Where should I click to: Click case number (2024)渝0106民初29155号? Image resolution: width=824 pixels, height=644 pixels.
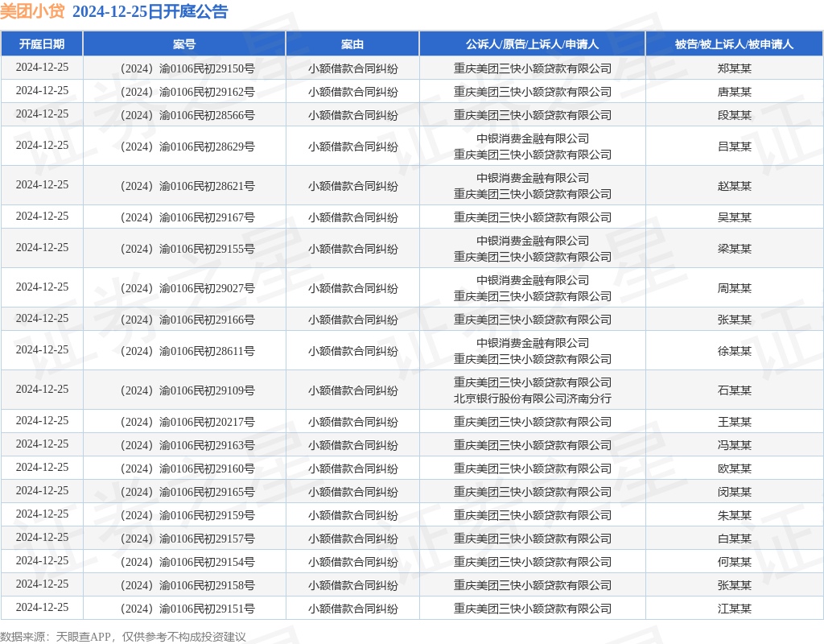click(x=187, y=249)
